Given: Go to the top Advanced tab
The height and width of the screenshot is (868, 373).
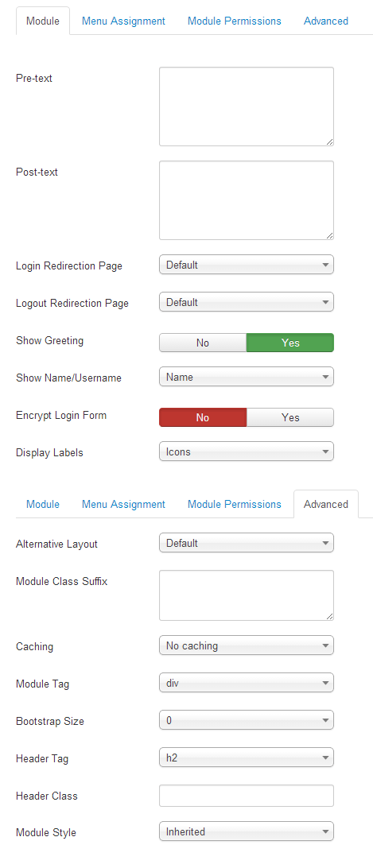Looking at the screenshot, I should tap(326, 21).
